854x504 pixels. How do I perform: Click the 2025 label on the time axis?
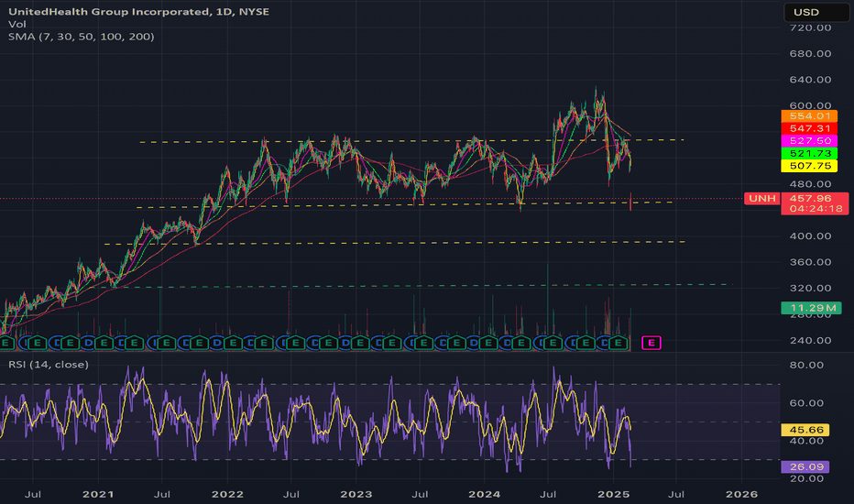[x=613, y=494]
